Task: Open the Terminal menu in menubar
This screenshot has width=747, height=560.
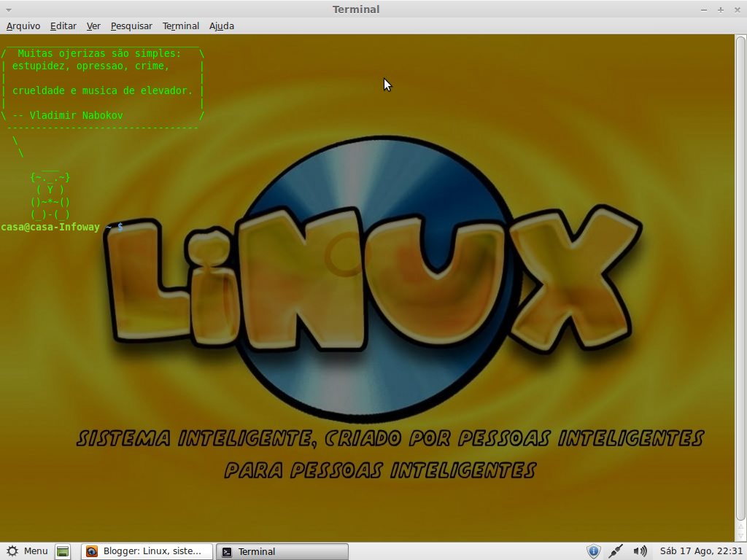Action: click(181, 26)
